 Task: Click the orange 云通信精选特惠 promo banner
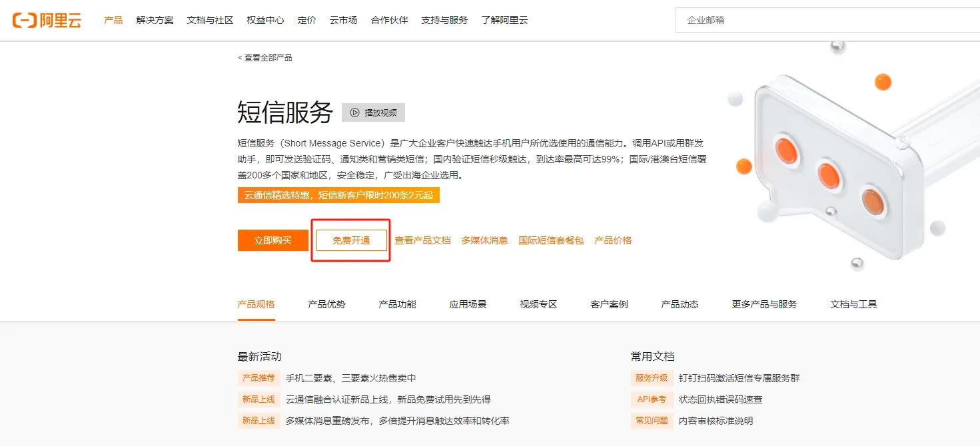(x=338, y=195)
